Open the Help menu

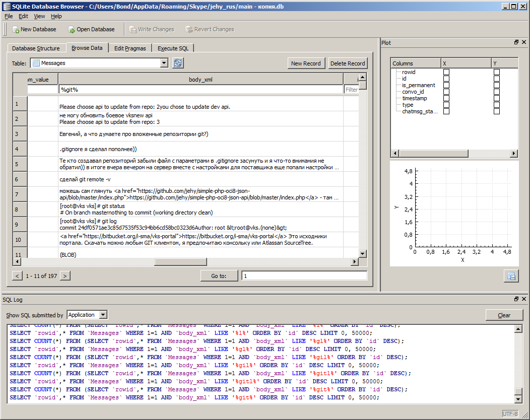(56, 16)
